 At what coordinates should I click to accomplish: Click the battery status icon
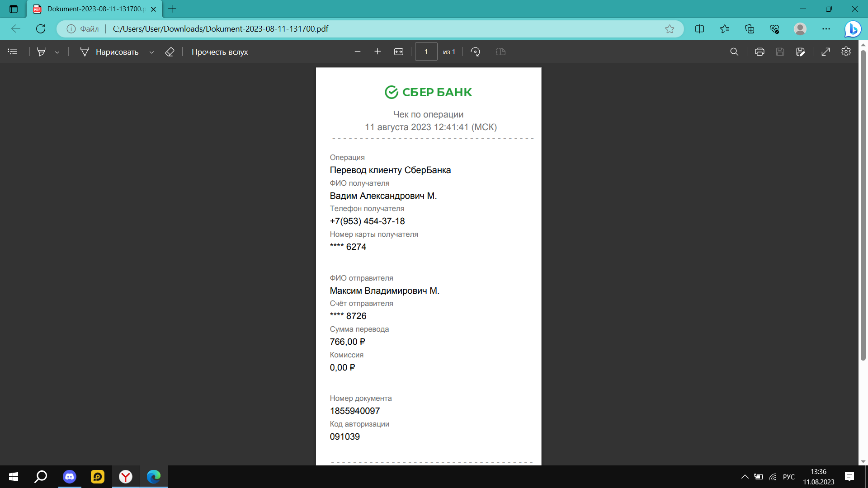(759, 477)
